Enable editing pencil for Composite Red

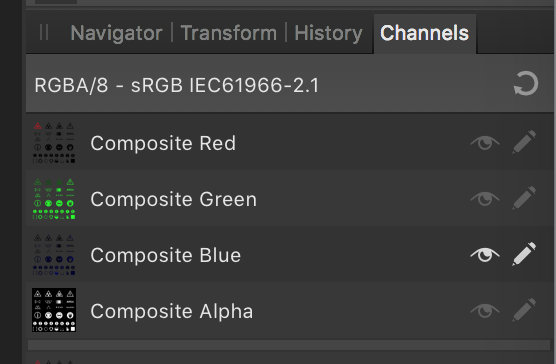[x=524, y=142]
